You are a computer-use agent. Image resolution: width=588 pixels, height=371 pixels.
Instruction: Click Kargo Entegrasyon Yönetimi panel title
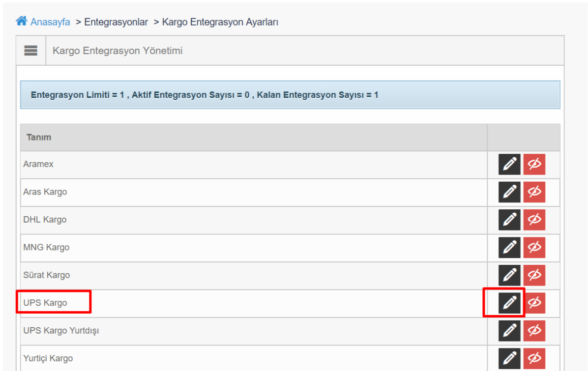118,51
